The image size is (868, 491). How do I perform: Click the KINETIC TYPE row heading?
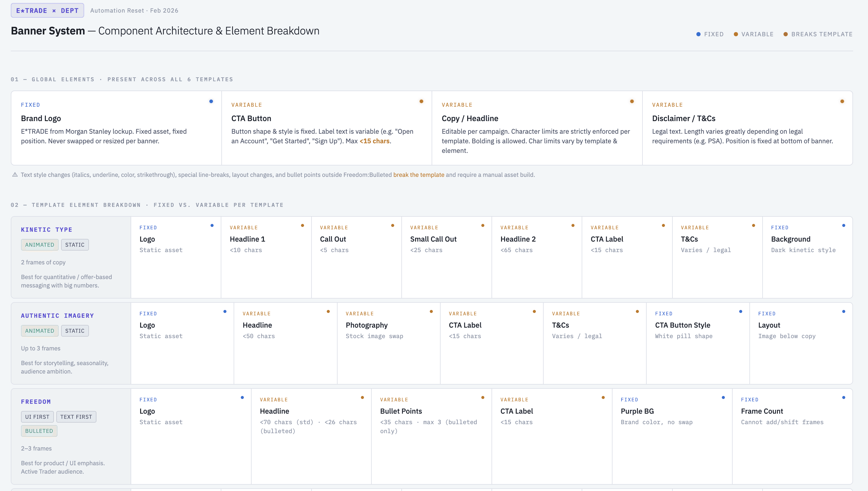(46, 230)
